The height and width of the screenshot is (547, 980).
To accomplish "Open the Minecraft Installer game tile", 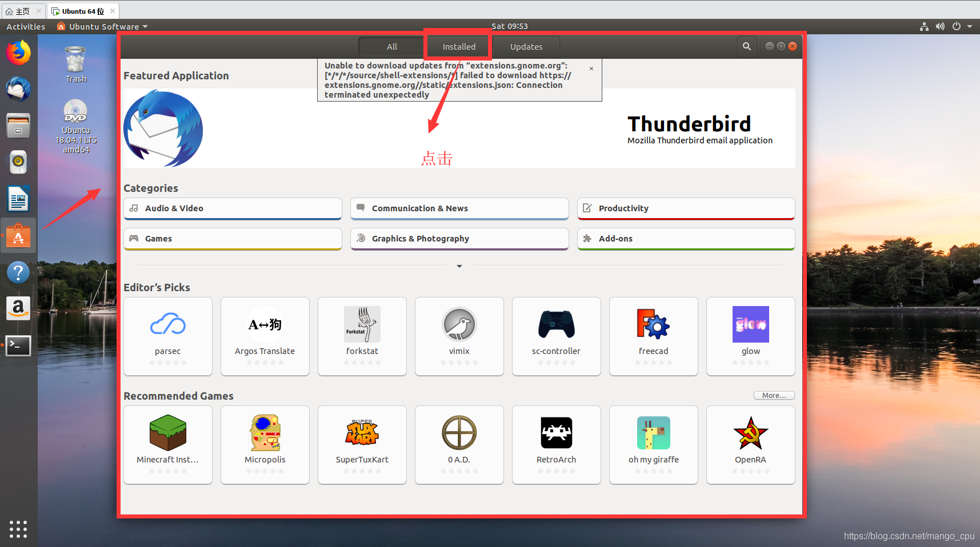I will pos(168,445).
